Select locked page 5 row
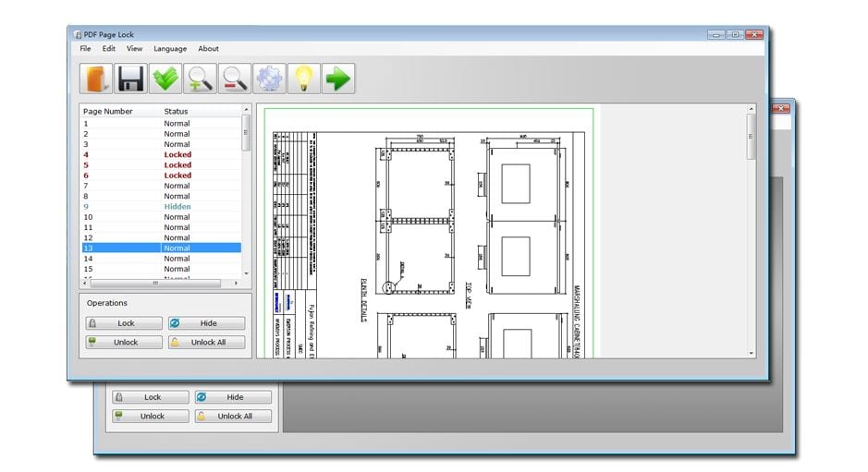 (x=162, y=165)
